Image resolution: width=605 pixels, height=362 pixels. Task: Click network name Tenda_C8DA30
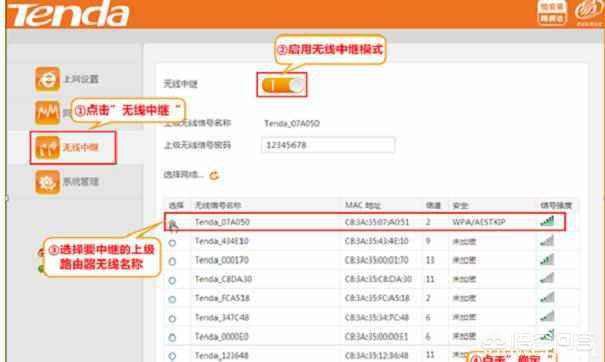(223, 279)
